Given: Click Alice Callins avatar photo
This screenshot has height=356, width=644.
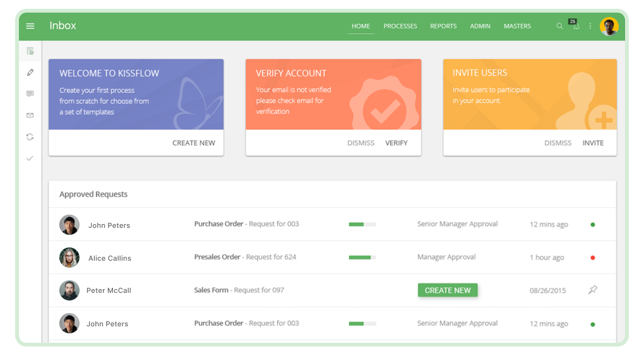Looking at the screenshot, I should coord(69,258).
